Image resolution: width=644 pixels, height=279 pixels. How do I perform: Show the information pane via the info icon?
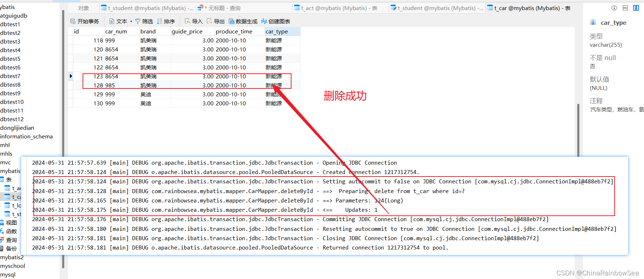[x=614, y=8]
